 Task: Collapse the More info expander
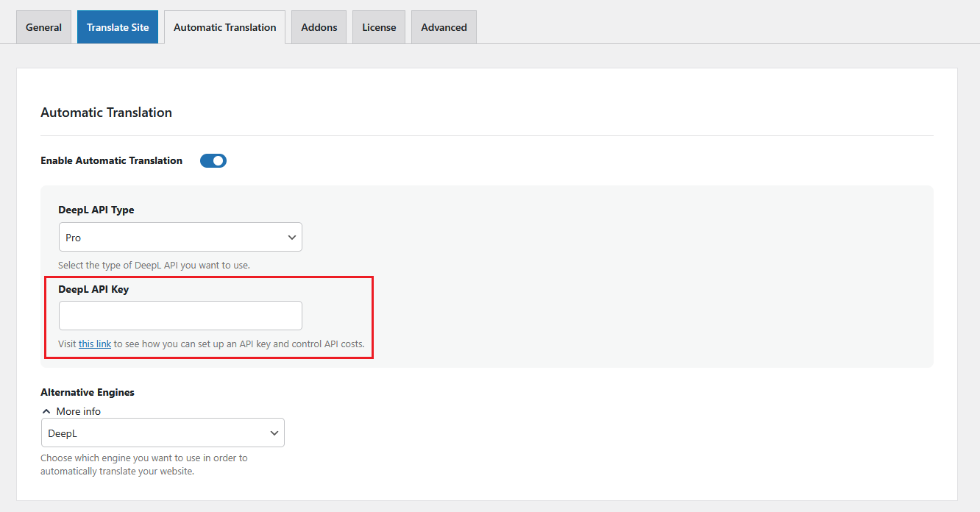coord(71,411)
